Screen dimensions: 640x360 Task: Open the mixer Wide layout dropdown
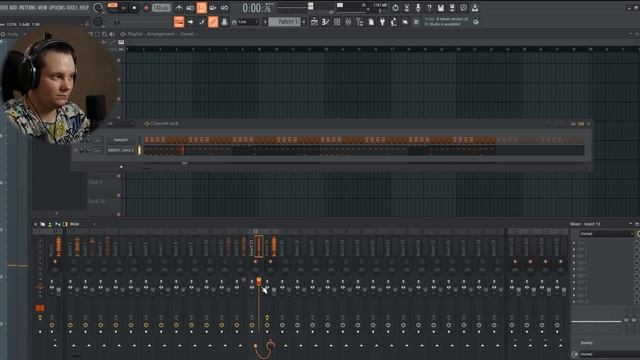[82, 224]
